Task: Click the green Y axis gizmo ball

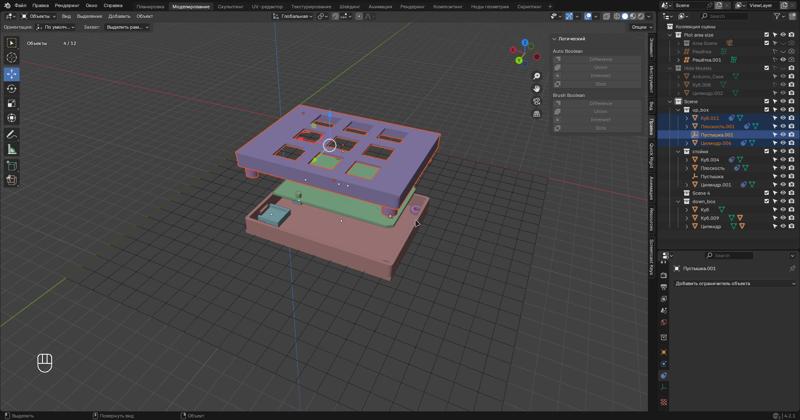Action: (519, 60)
